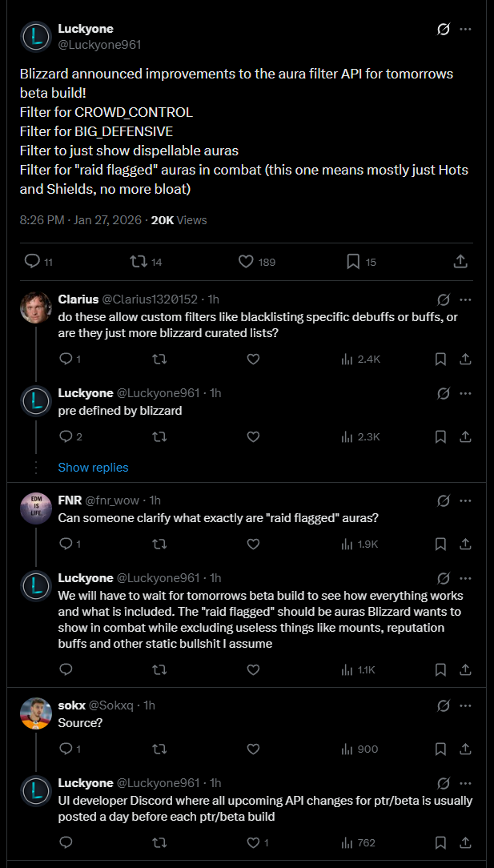Like Clarius's reply about custom filters
The height and width of the screenshot is (868, 494).
(x=253, y=359)
